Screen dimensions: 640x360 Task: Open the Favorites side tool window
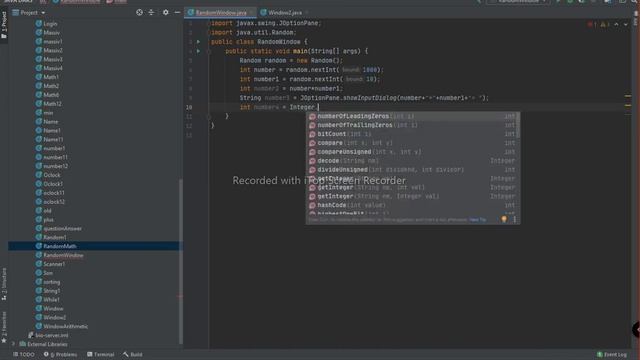(4, 327)
